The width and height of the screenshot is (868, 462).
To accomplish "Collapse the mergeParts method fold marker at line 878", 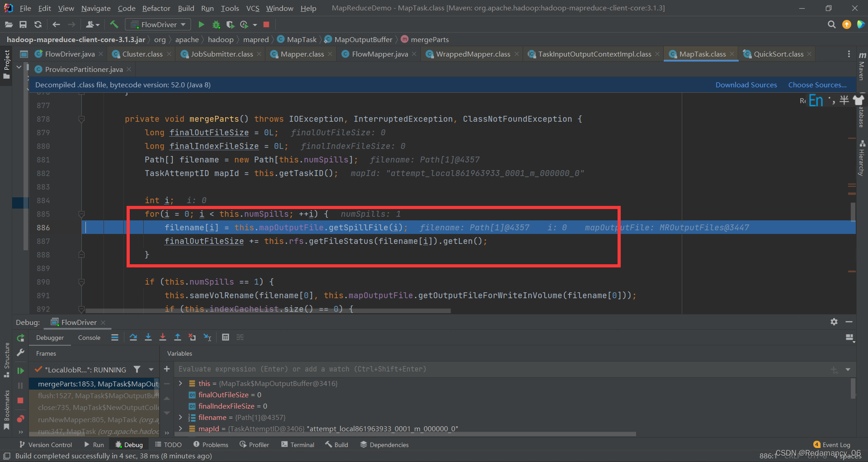I will pyautogui.click(x=81, y=119).
